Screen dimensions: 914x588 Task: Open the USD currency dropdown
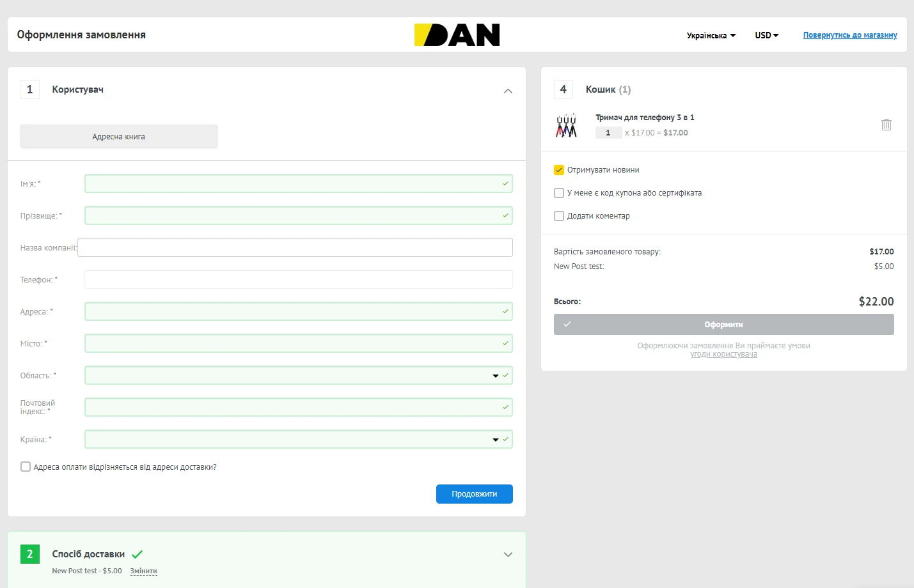[x=766, y=36]
